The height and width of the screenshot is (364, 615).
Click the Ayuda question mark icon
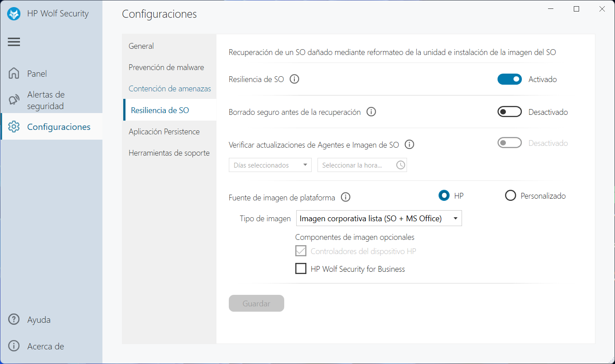point(14,319)
